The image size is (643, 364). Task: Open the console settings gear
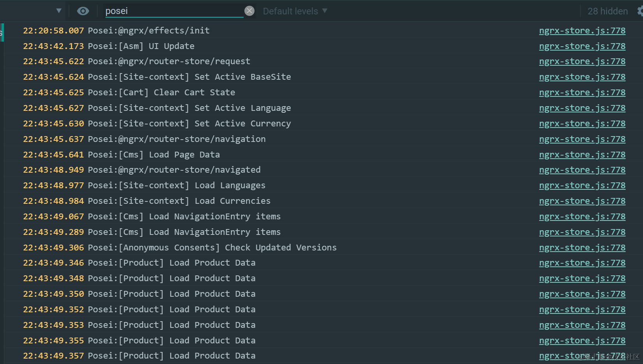[x=640, y=11]
